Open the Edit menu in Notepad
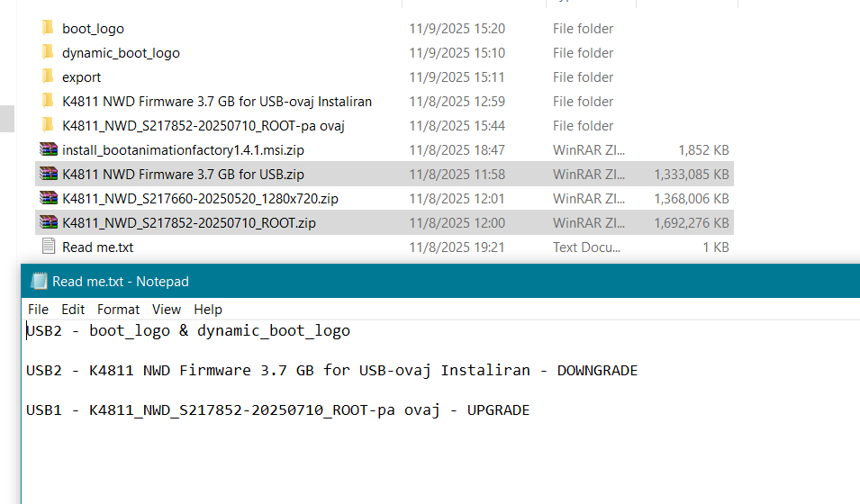860x504 pixels. pyautogui.click(x=73, y=310)
